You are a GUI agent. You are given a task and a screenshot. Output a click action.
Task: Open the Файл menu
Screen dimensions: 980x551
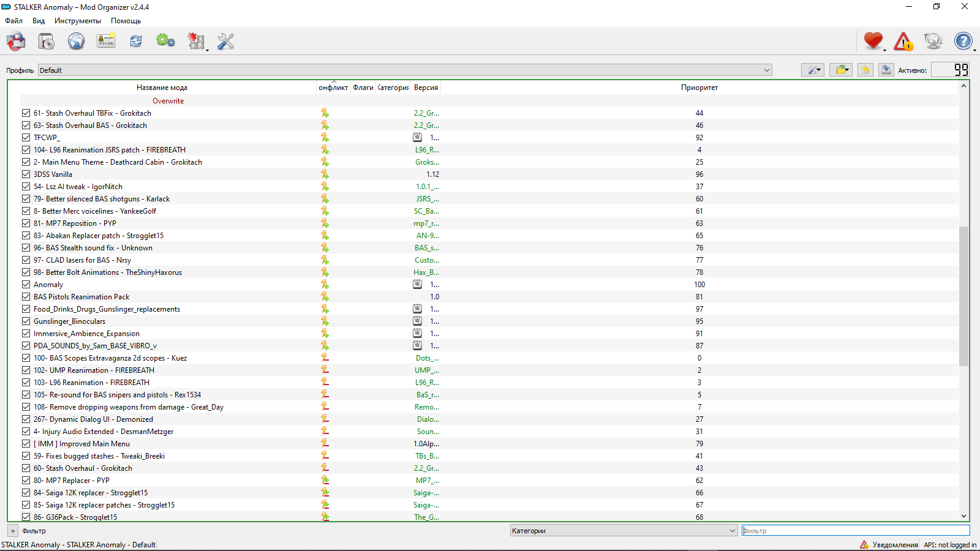point(13,21)
